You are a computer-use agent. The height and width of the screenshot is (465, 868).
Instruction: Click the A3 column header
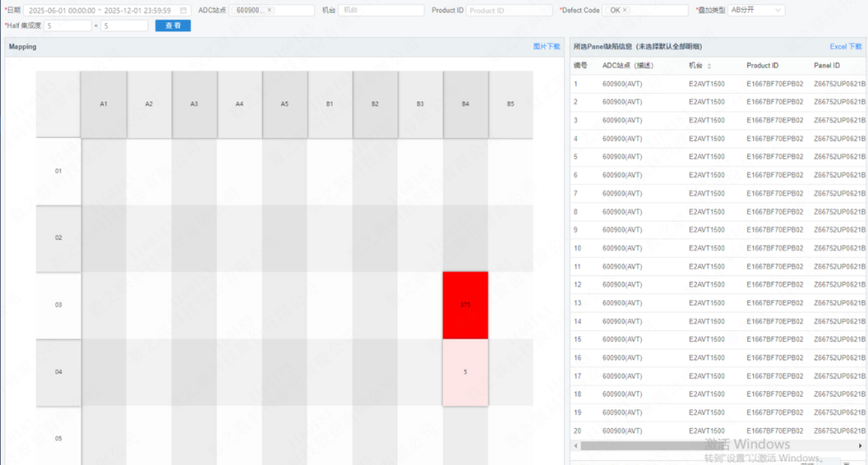pos(194,104)
